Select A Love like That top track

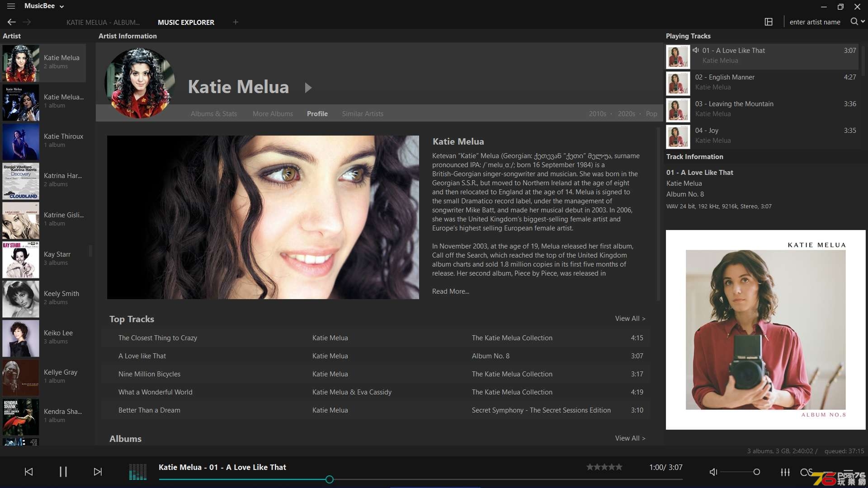pyautogui.click(x=376, y=356)
